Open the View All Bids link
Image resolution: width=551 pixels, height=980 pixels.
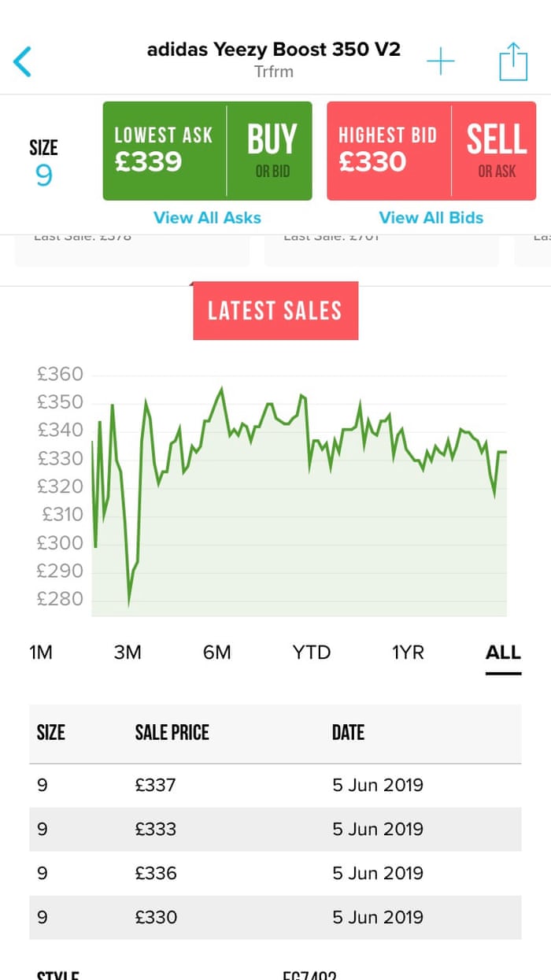[x=431, y=218]
